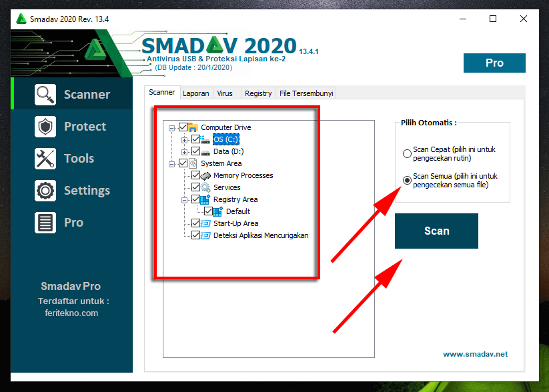Click the Protect shield icon
This screenshot has width=549, height=392.
[x=45, y=127]
